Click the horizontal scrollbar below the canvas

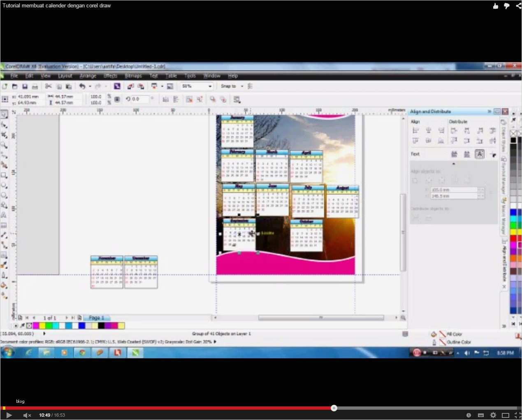321,318
